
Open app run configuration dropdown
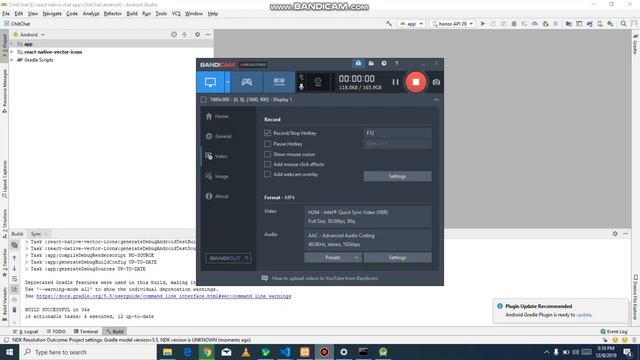coord(411,24)
